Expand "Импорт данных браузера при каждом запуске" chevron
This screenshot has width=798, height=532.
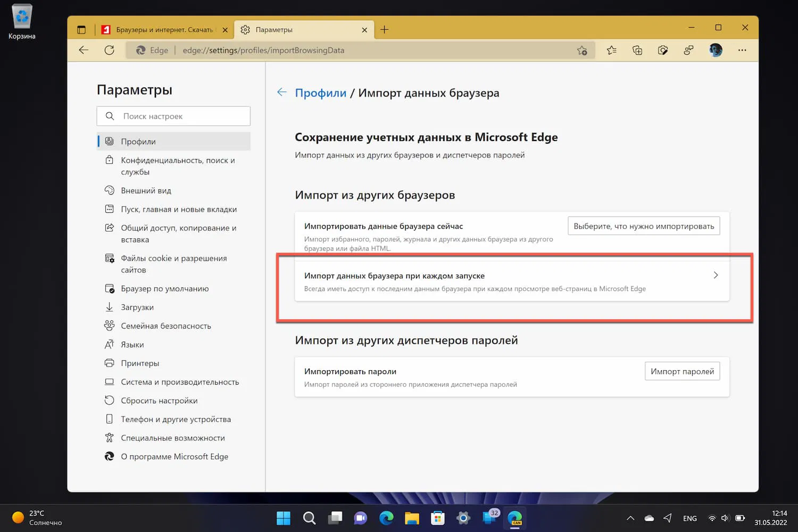(x=716, y=275)
